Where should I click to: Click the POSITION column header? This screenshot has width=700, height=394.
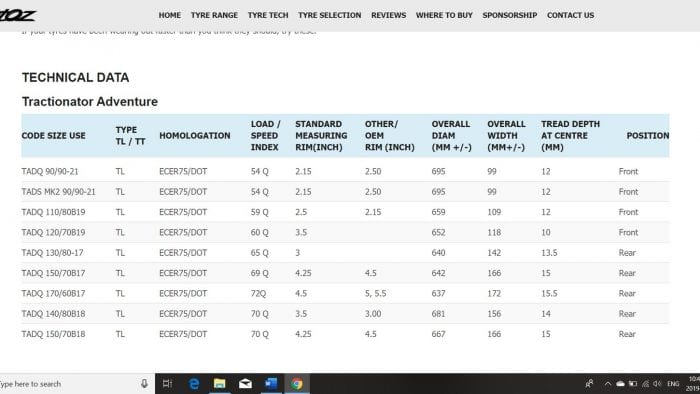coord(648,136)
